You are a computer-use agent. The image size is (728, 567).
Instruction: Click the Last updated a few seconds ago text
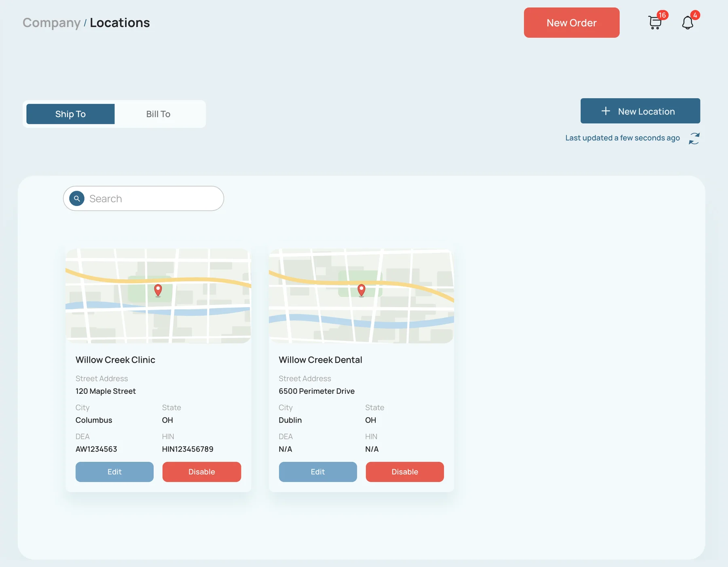pos(622,138)
